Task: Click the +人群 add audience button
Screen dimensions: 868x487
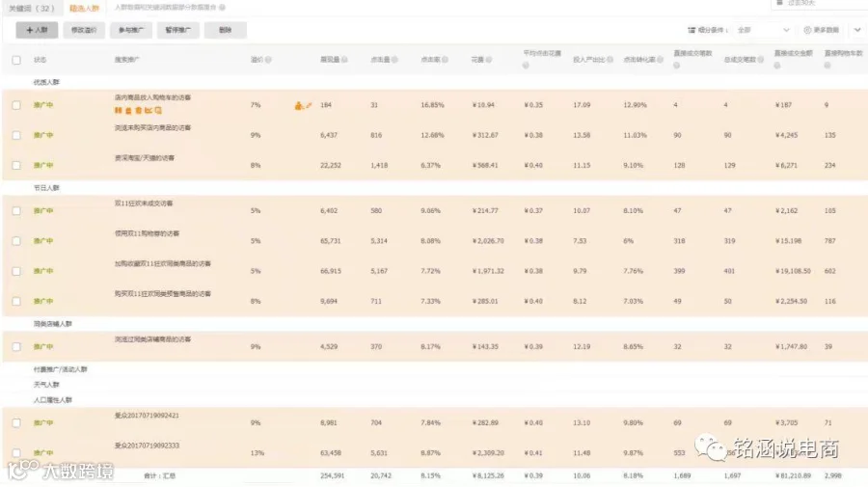Action: point(37,30)
